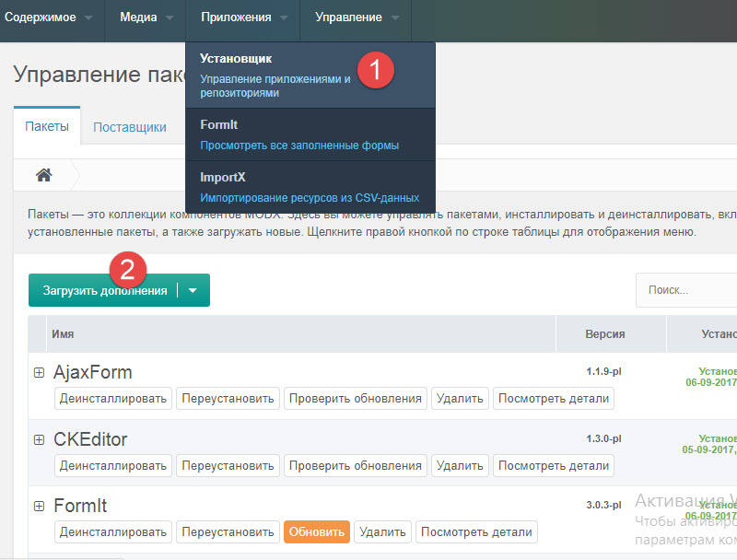Select Установщик from the dropdown menu
Screen dimensions: 737x560
click(310, 76)
